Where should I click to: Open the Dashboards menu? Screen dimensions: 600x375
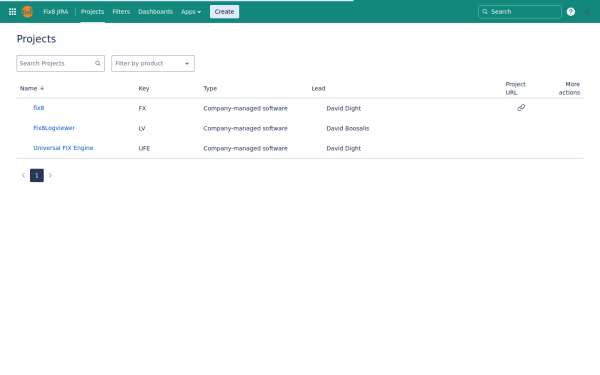155,12
